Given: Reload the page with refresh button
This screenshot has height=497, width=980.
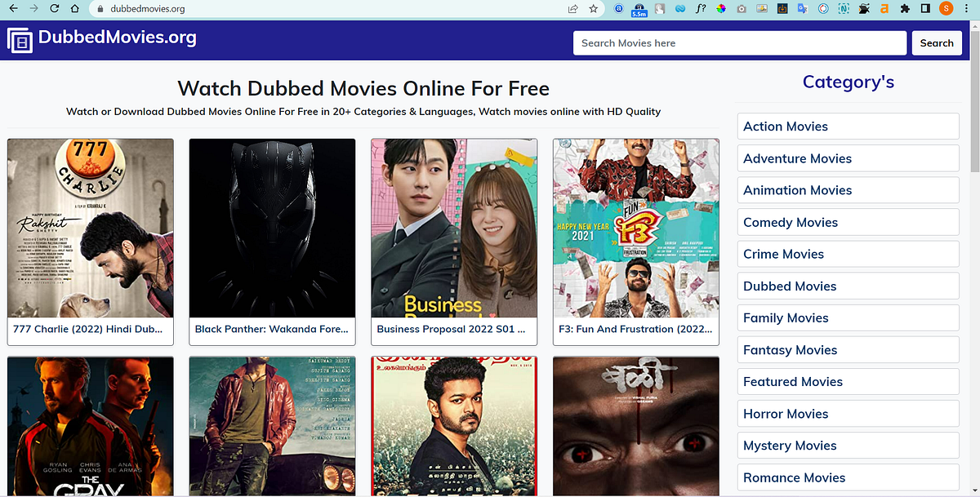Looking at the screenshot, I should [54, 9].
